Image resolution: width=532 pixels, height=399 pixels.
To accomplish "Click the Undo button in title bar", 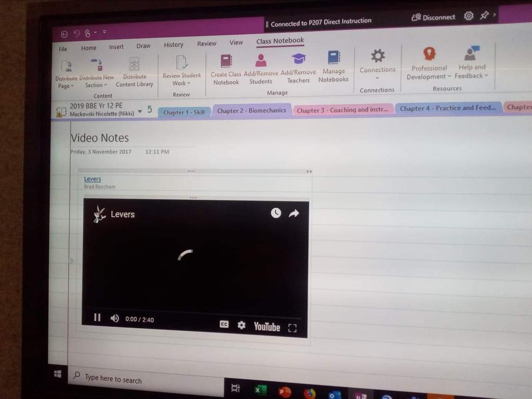I will click(x=77, y=33).
